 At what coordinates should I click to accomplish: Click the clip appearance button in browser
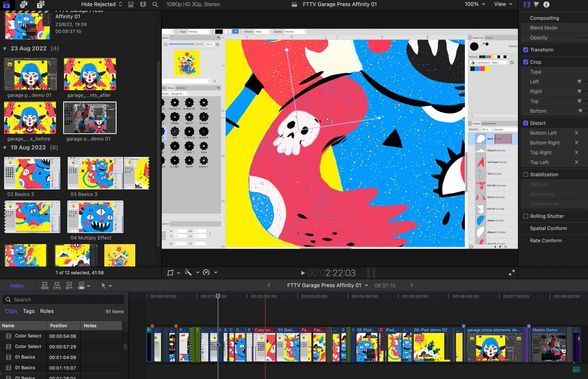130,4
